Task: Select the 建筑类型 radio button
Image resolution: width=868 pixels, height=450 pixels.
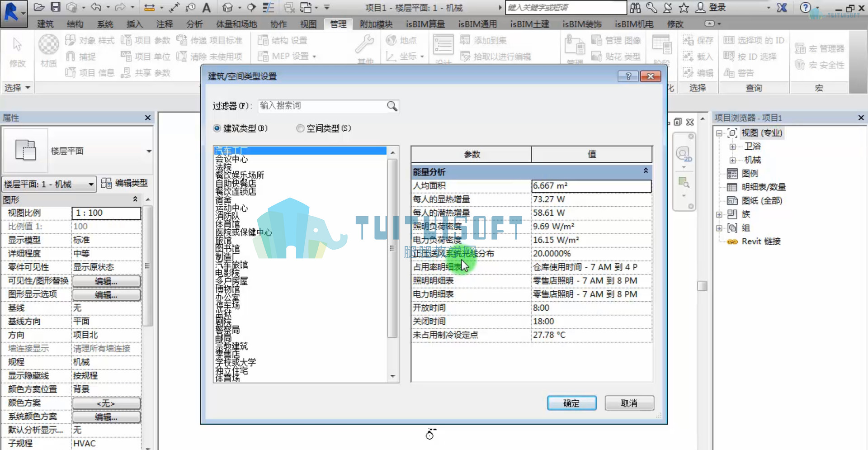Action: [x=217, y=128]
